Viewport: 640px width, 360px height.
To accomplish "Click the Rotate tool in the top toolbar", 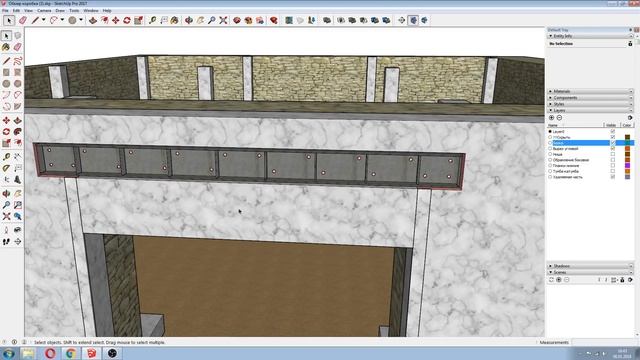I will (127, 20).
